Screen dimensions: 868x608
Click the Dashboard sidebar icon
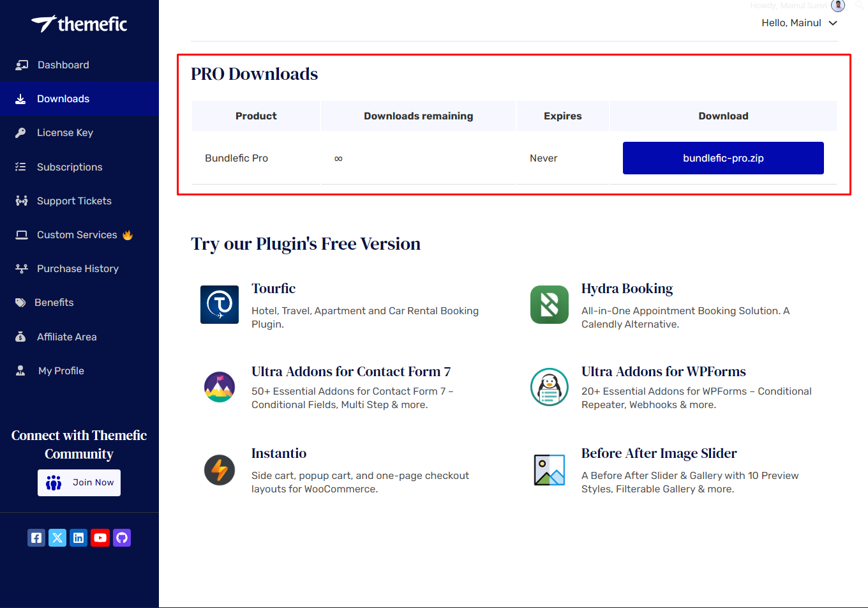coord(22,65)
